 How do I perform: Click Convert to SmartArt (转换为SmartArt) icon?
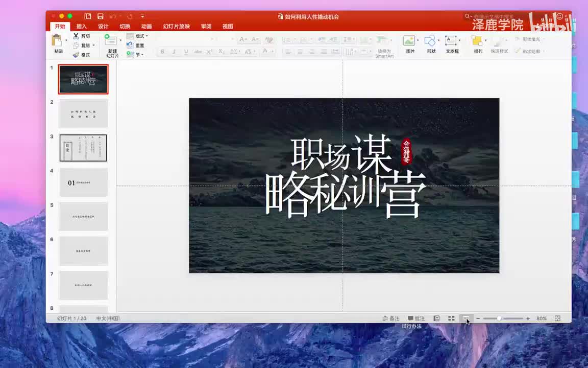382,40
